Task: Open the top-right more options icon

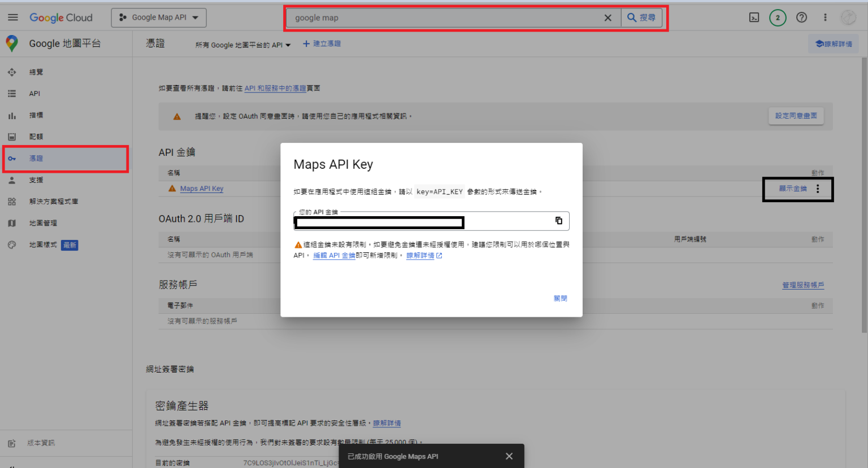Action: (x=824, y=18)
